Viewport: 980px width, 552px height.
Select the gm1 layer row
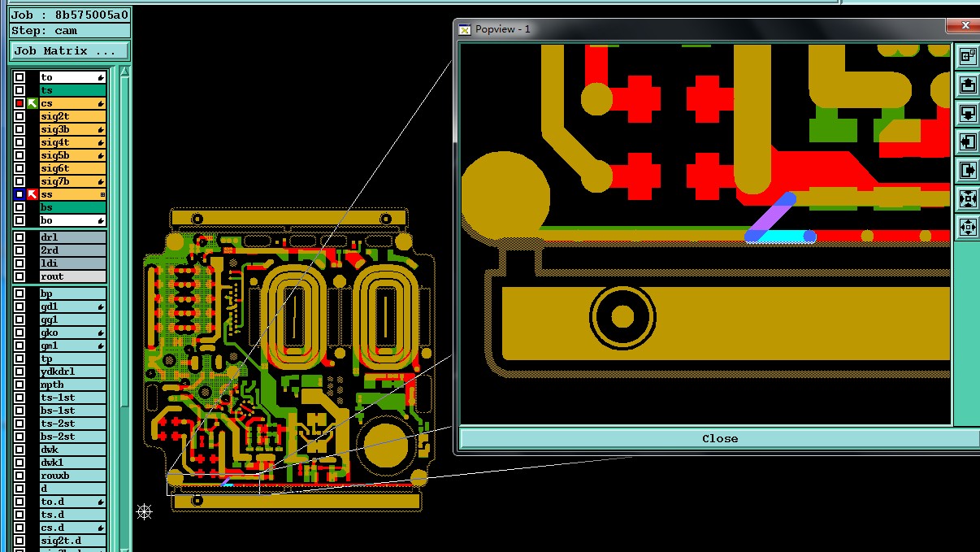pos(72,346)
